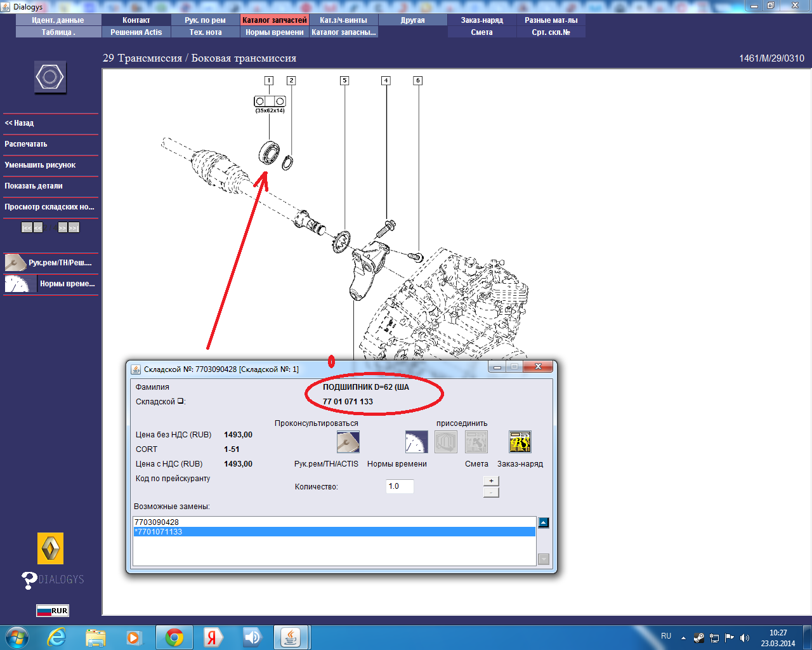
Task: Click the greyed-out estimate icon above Смета
Action: coord(476,442)
